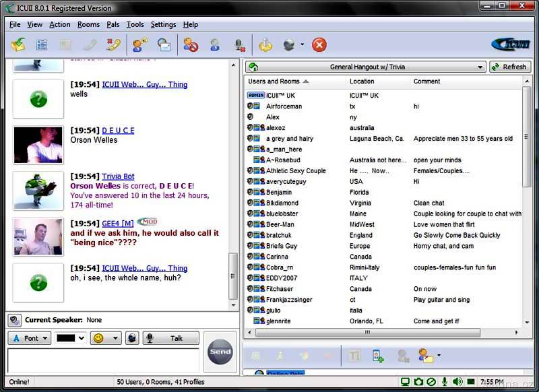Click the muted microphone toolbar icon
The width and height of the screenshot is (539, 392).
point(239,45)
